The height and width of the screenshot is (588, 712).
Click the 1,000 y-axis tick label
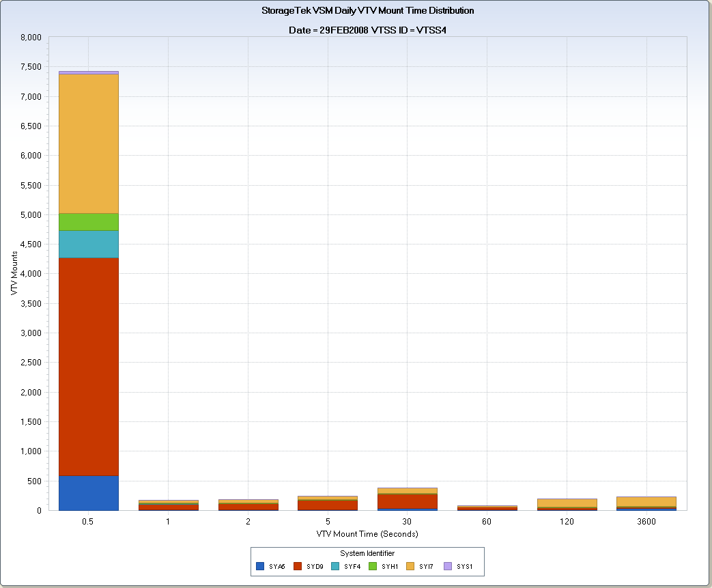coord(31,451)
